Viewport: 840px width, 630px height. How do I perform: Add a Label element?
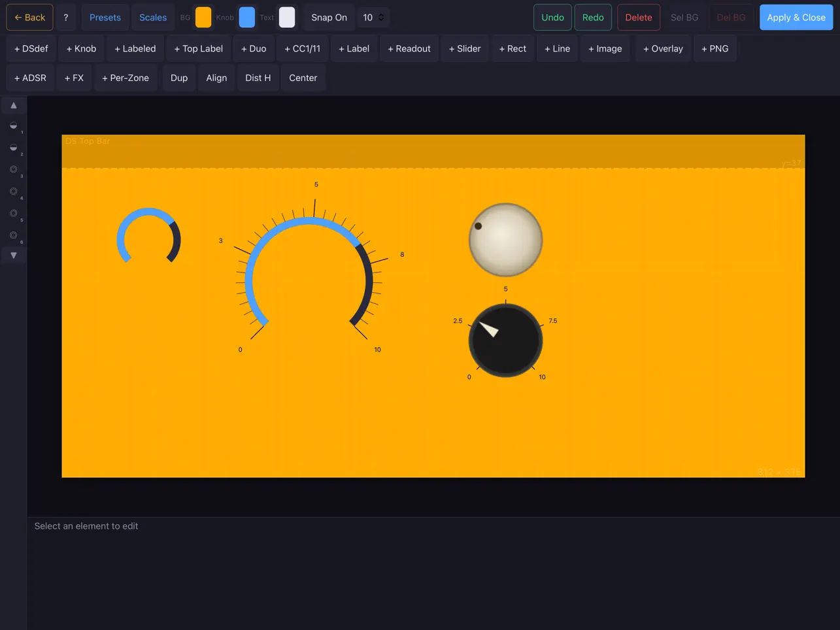(354, 48)
